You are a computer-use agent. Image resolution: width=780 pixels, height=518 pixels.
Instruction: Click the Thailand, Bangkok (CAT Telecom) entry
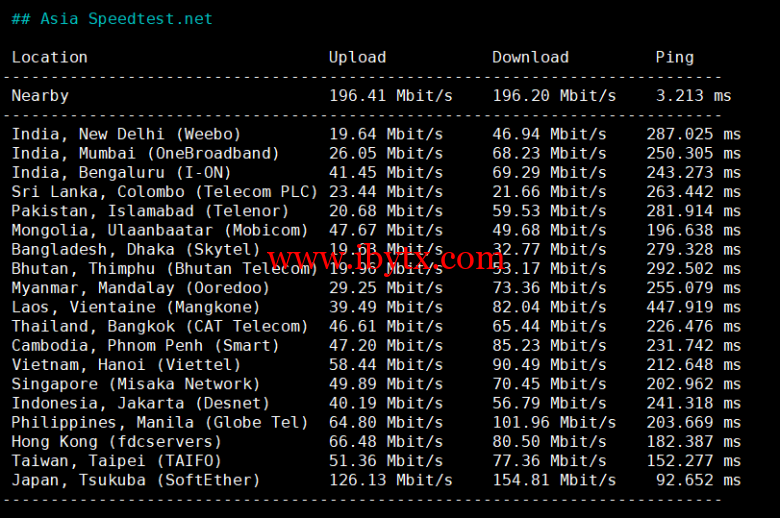tap(160, 326)
